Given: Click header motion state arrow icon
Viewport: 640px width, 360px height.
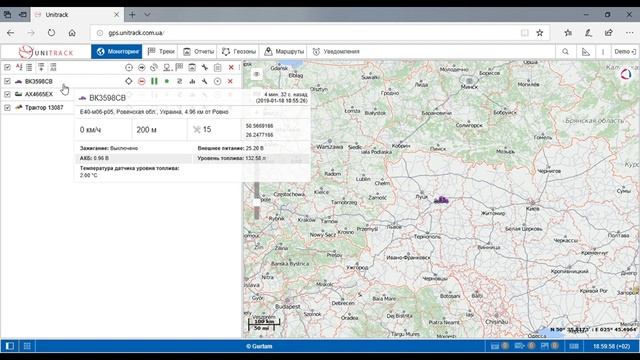Looking at the screenshot, I should 142,67.
